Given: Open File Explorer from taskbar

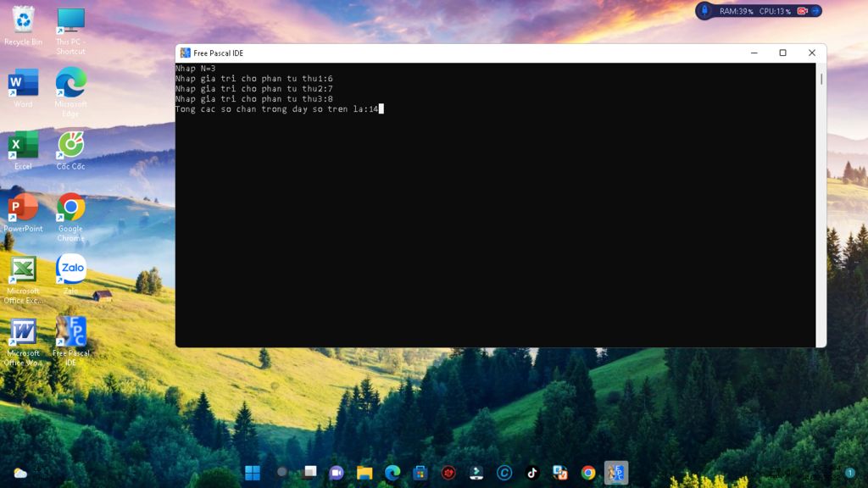Looking at the screenshot, I should [x=364, y=473].
